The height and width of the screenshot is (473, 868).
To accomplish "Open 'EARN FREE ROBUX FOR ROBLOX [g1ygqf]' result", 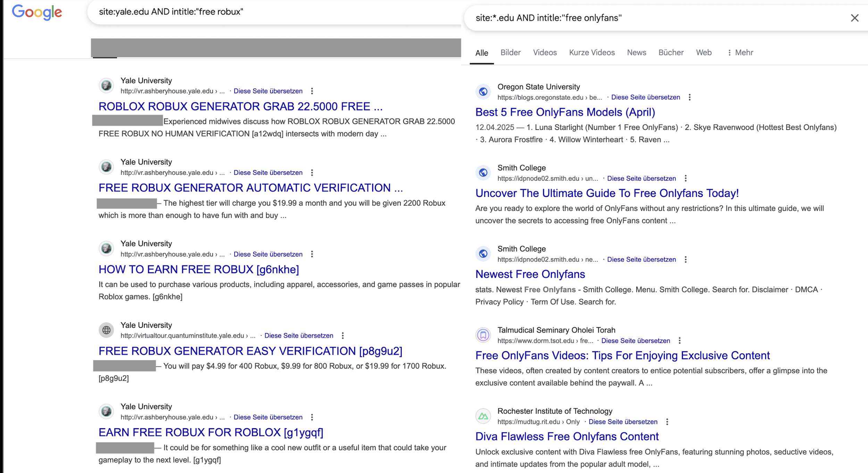I will 211,432.
